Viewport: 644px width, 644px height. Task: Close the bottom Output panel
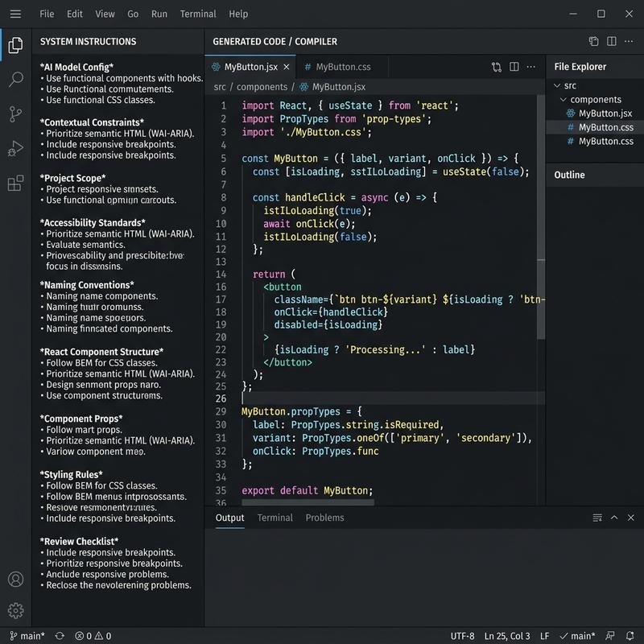pyautogui.click(x=631, y=518)
